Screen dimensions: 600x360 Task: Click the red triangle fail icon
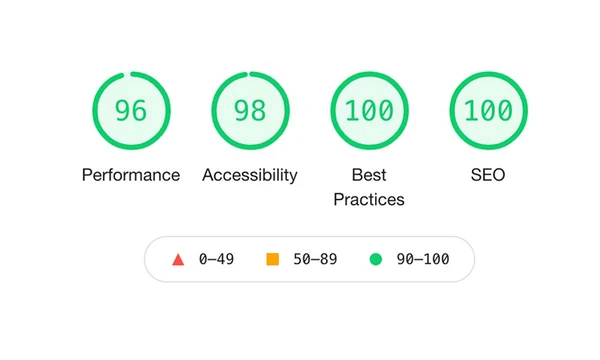point(178,260)
